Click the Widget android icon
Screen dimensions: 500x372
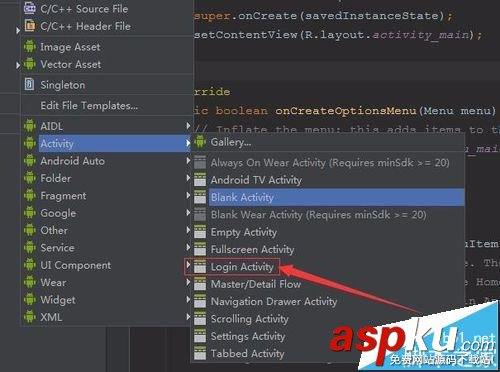point(30,299)
